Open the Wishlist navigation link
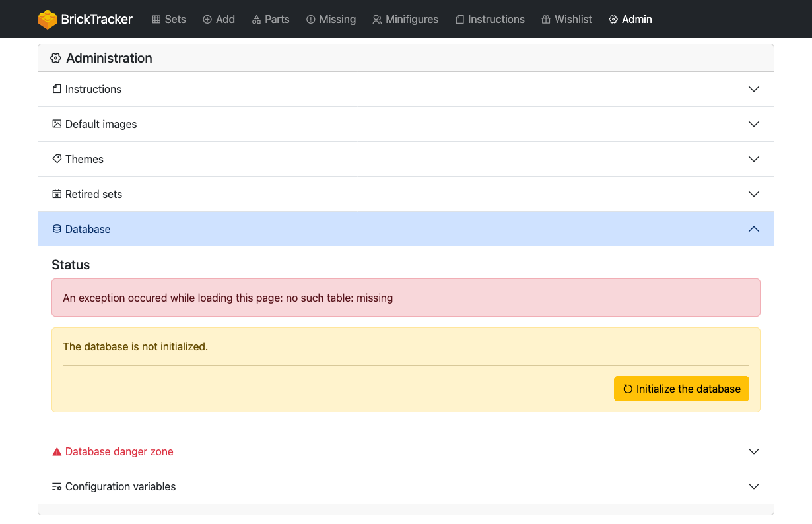The height and width of the screenshot is (524, 812). 566,20
